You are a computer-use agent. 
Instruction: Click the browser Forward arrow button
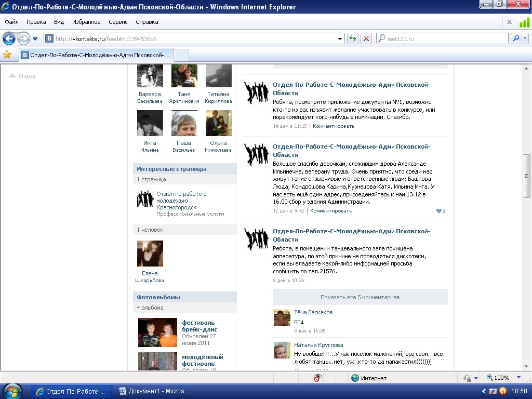tap(23, 38)
